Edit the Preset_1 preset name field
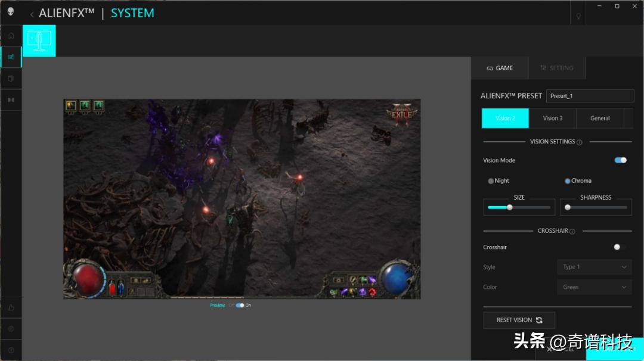The height and width of the screenshot is (361, 644). pyautogui.click(x=590, y=96)
